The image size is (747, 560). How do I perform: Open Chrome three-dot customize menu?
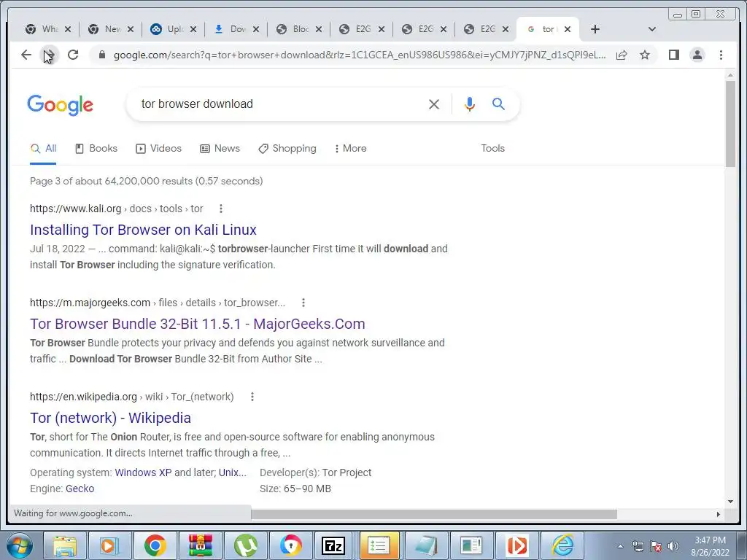721,55
